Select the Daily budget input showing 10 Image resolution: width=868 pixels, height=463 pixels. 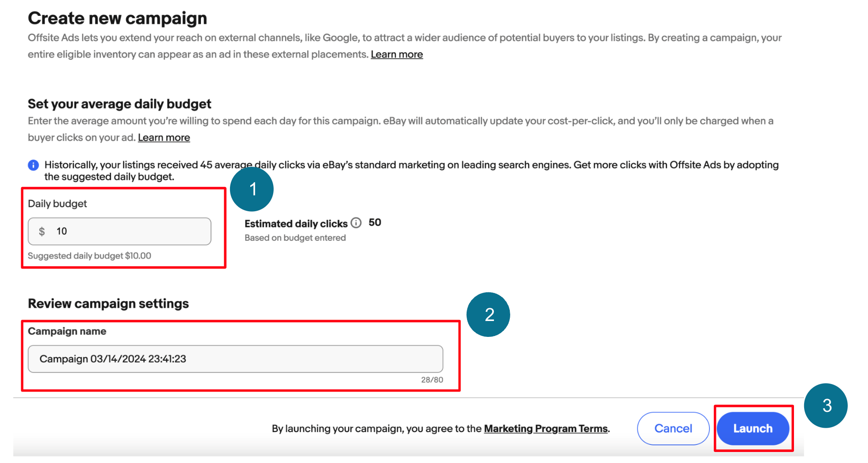pyautogui.click(x=119, y=231)
